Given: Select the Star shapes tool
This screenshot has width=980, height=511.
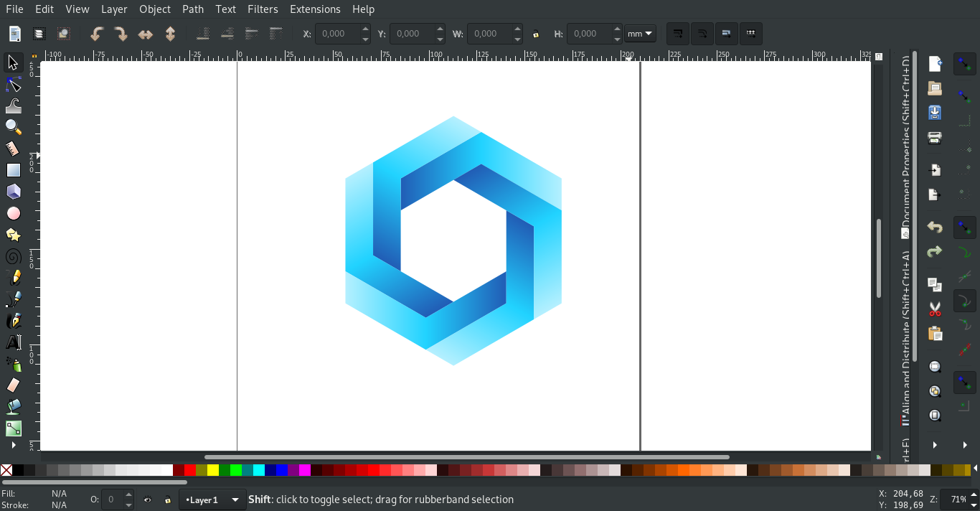Looking at the screenshot, I should [x=13, y=235].
